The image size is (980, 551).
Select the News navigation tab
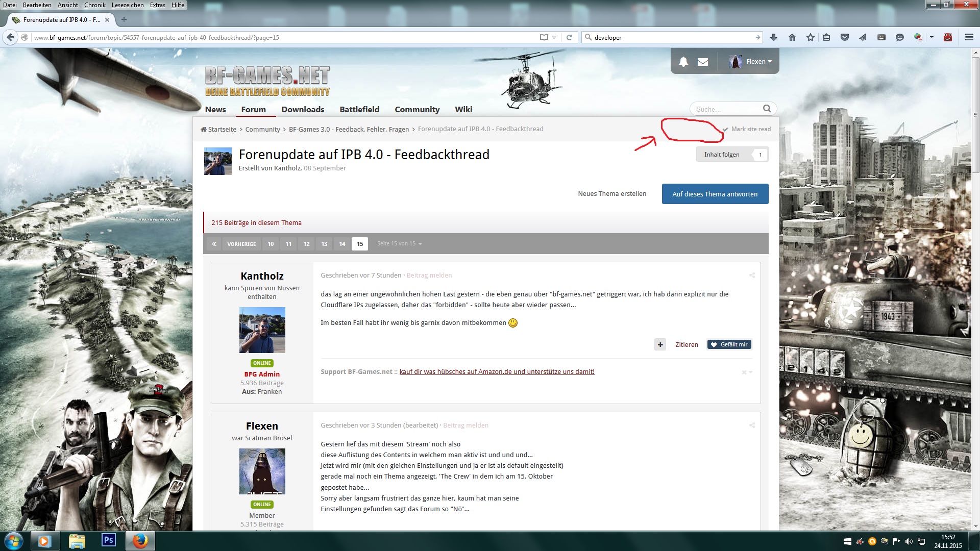click(x=215, y=110)
